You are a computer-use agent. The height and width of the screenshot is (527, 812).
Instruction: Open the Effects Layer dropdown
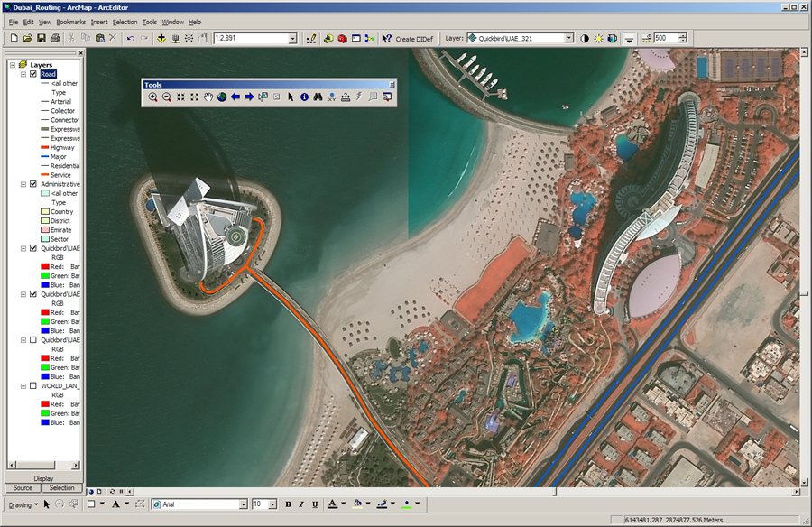(x=569, y=38)
